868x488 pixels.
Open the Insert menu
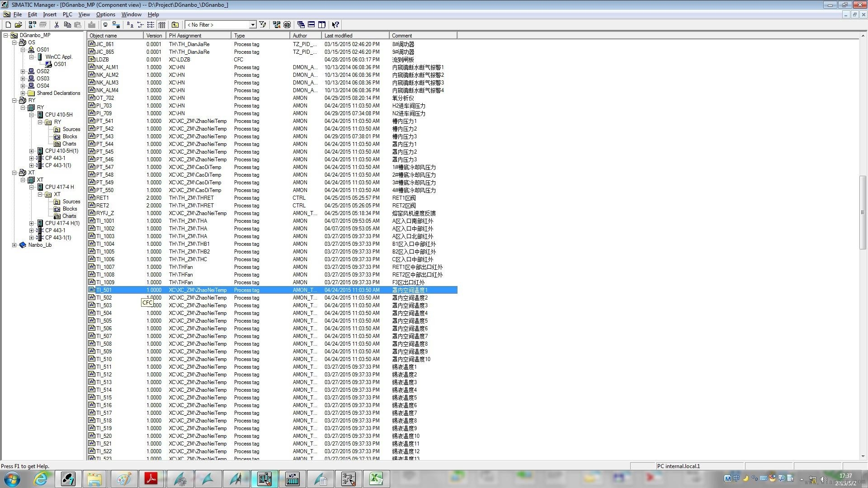coord(50,14)
